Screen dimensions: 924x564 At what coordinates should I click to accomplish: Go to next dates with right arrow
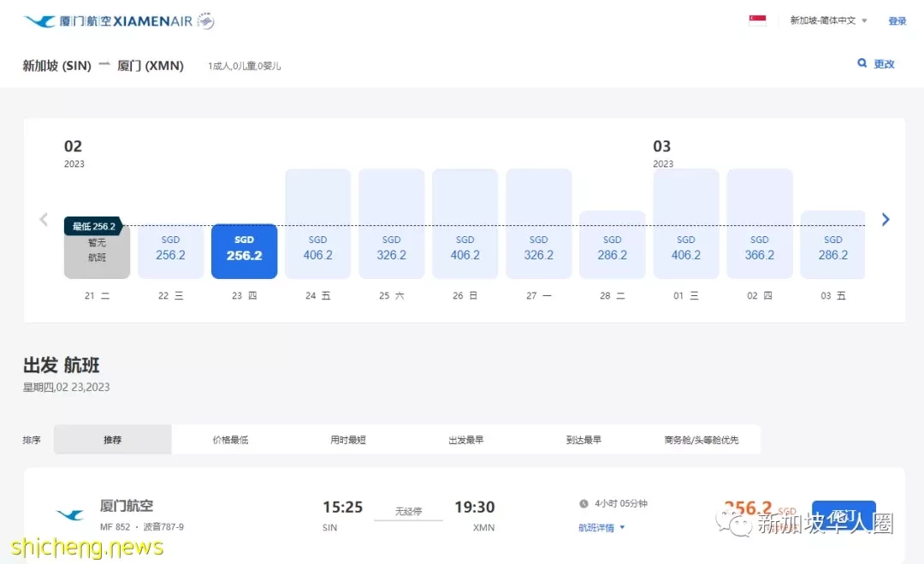click(x=885, y=219)
